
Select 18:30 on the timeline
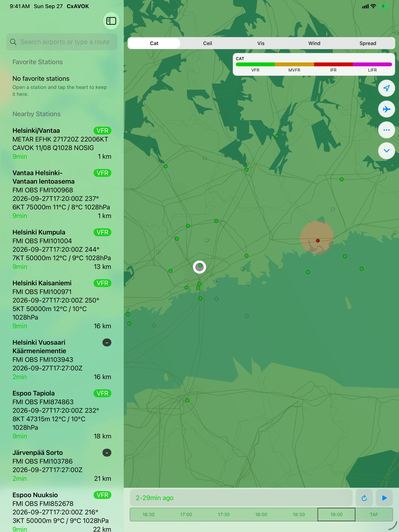(x=298, y=514)
